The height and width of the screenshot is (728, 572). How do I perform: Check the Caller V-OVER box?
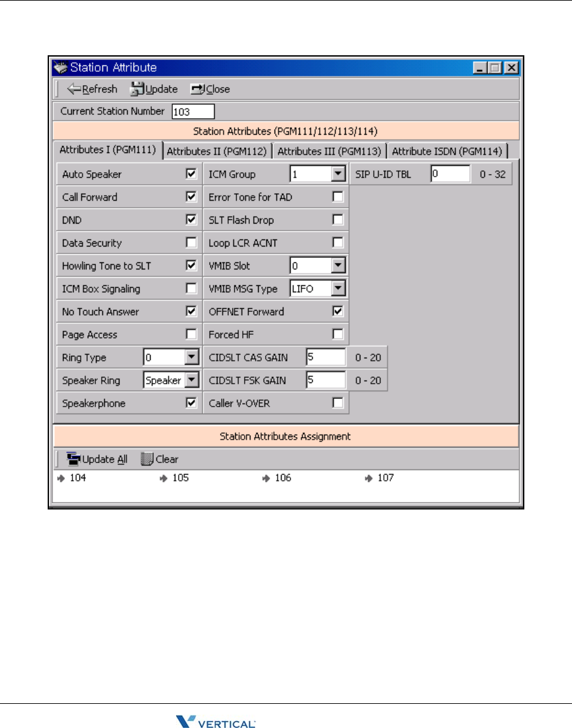coord(338,403)
